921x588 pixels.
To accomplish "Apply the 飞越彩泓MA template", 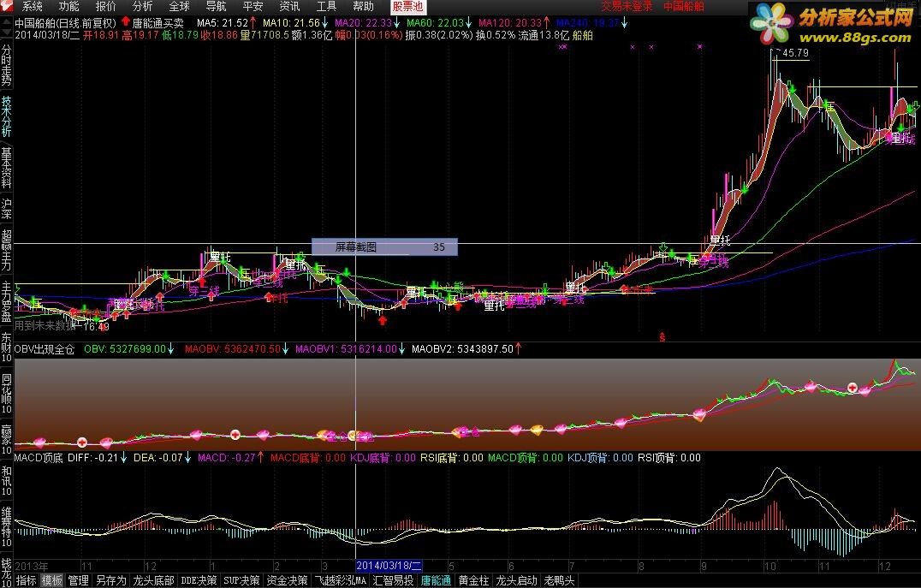I will [x=341, y=581].
